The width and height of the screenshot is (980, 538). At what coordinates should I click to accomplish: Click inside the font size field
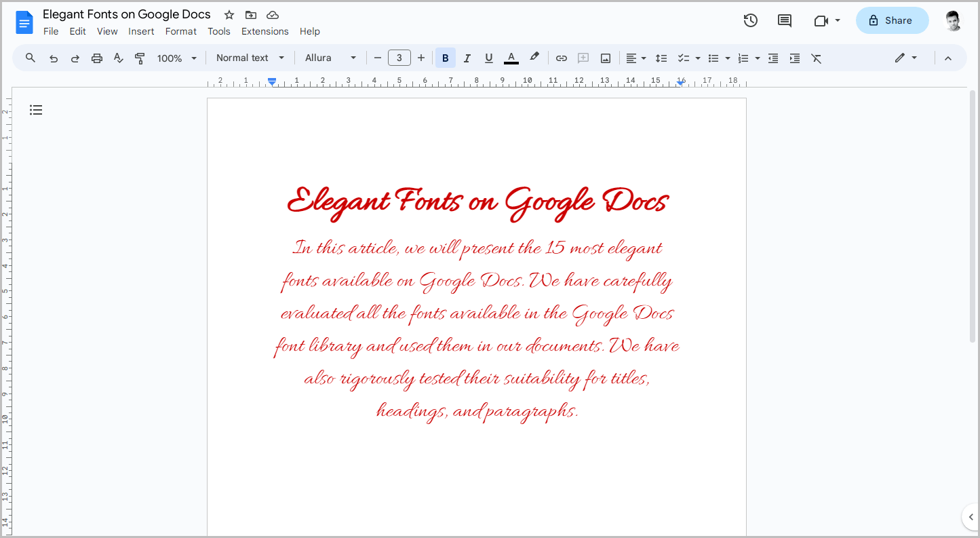point(399,58)
